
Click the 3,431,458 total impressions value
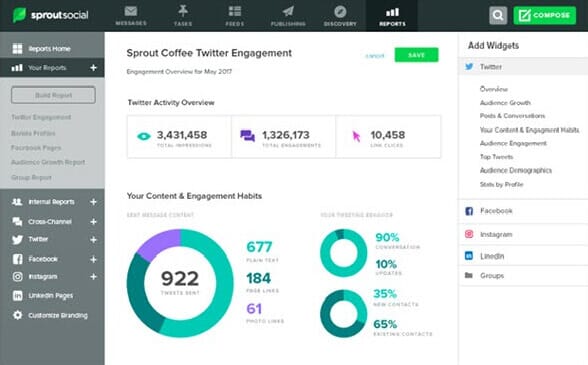point(182,135)
